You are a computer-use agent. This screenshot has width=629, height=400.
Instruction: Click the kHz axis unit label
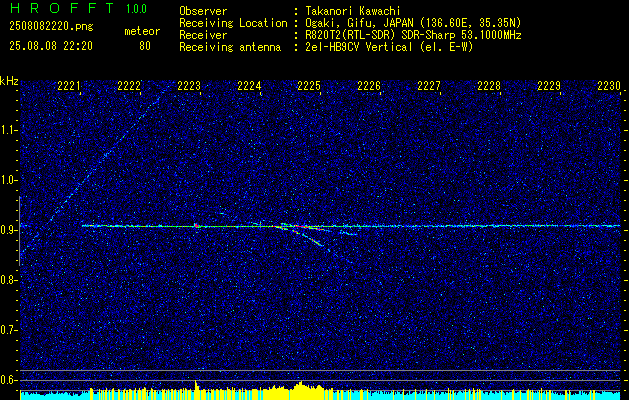click(9, 81)
